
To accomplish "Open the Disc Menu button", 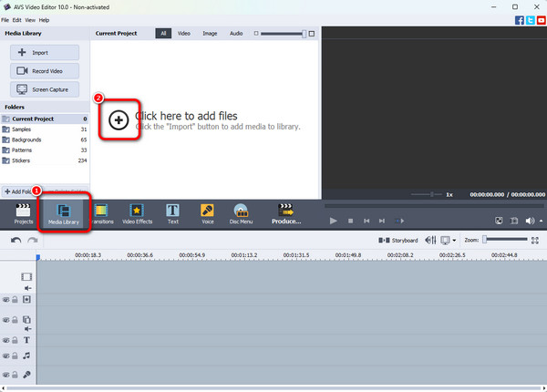I will [241, 214].
